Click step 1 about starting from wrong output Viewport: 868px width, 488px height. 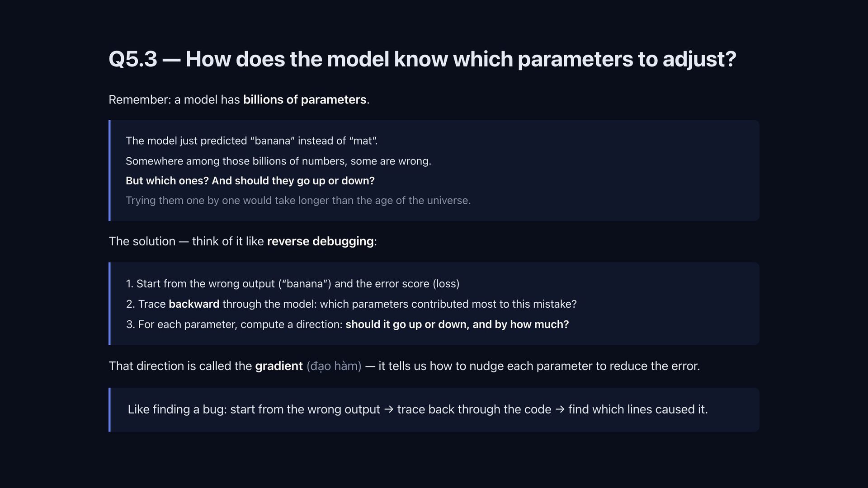pyautogui.click(x=292, y=284)
